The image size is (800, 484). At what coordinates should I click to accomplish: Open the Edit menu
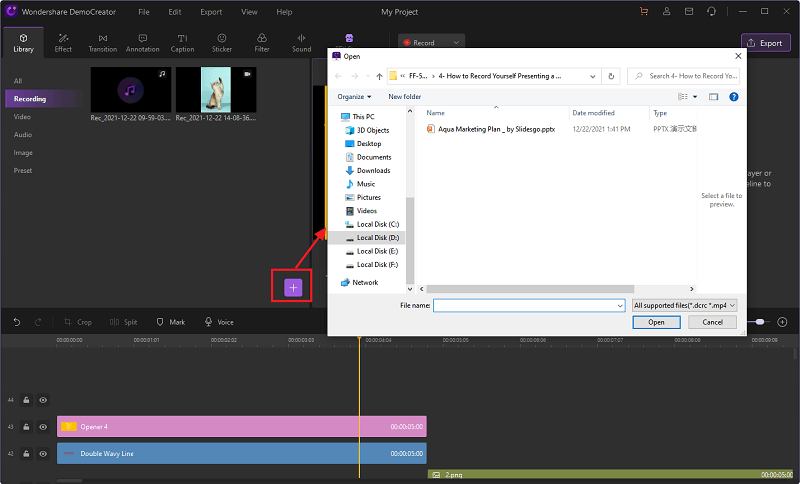174,12
